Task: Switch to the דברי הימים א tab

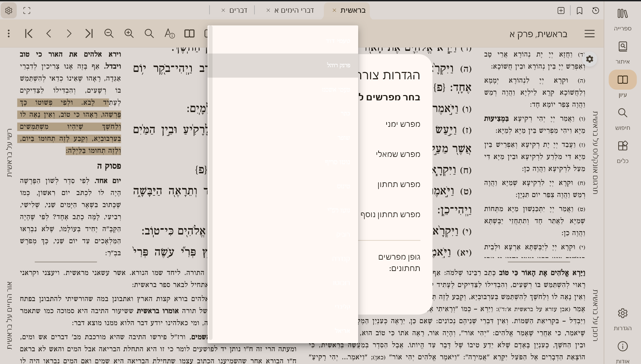Action: [294, 10]
